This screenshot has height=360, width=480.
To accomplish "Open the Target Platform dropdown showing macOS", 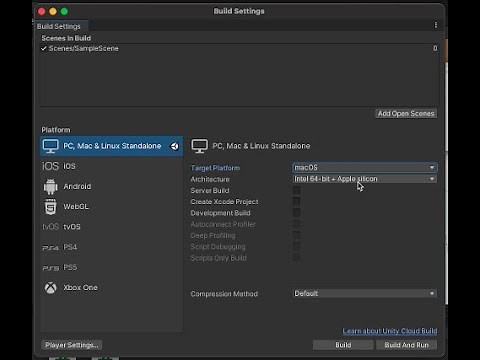I will pyautogui.click(x=365, y=167).
